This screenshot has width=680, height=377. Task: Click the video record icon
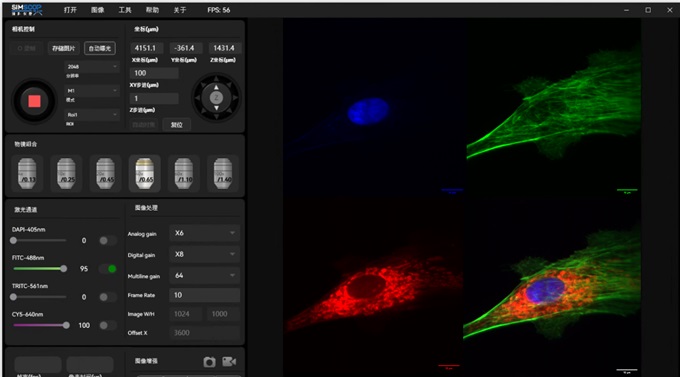229,361
